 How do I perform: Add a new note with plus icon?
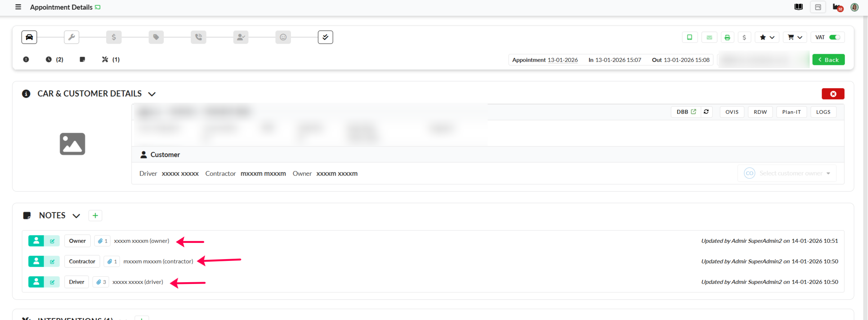[95, 215]
